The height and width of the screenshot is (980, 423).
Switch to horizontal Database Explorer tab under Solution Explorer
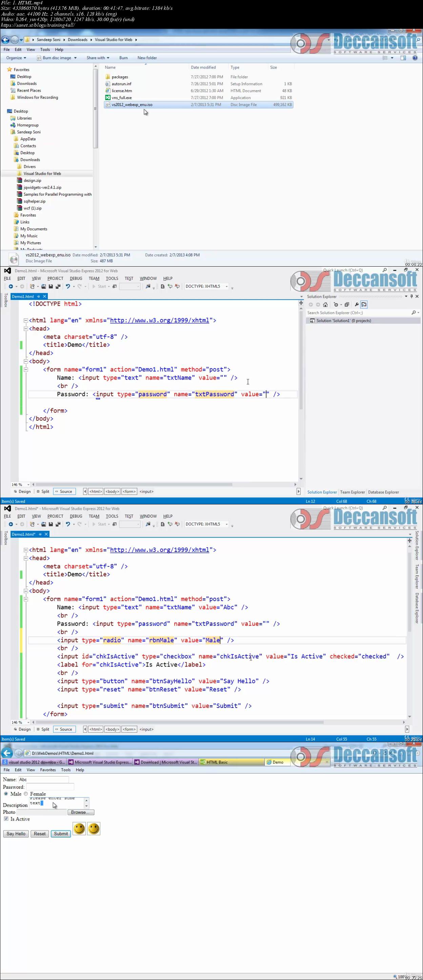(x=383, y=492)
